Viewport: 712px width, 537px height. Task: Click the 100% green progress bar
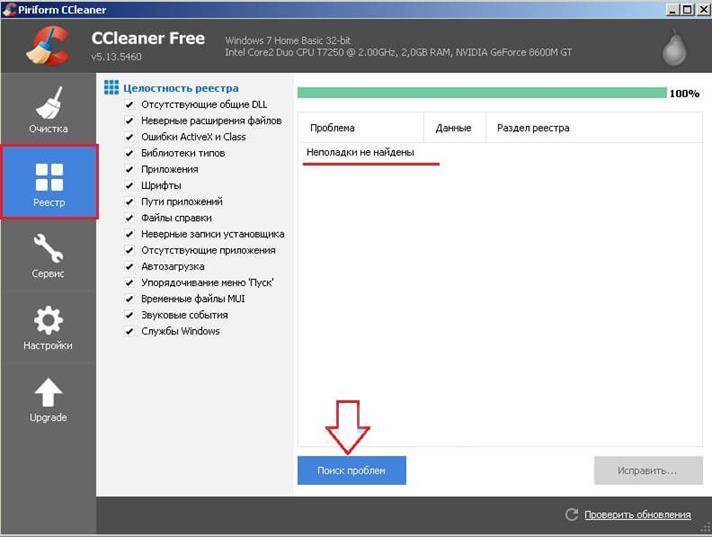click(x=482, y=93)
